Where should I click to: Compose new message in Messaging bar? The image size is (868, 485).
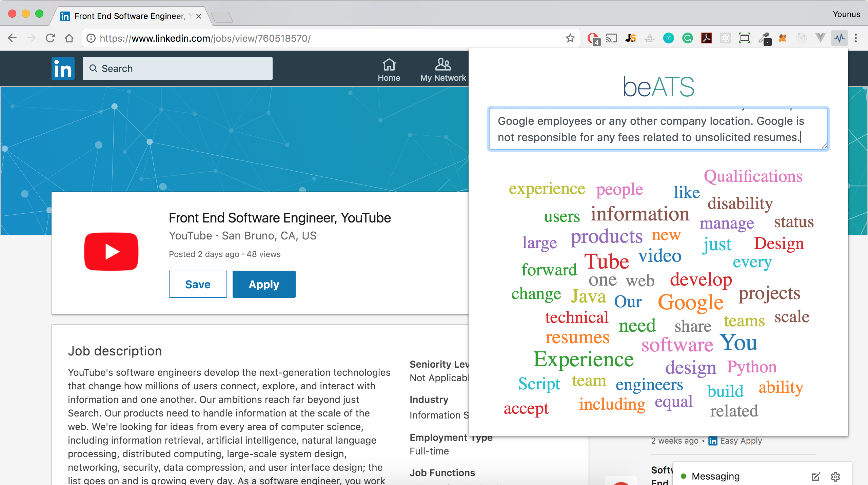pyautogui.click(x=815, y=477)
